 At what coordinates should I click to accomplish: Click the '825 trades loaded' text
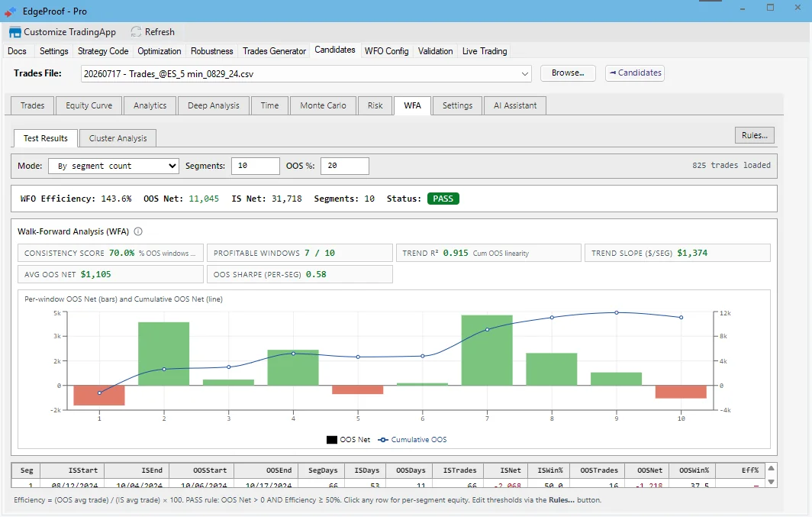point(731,165)
